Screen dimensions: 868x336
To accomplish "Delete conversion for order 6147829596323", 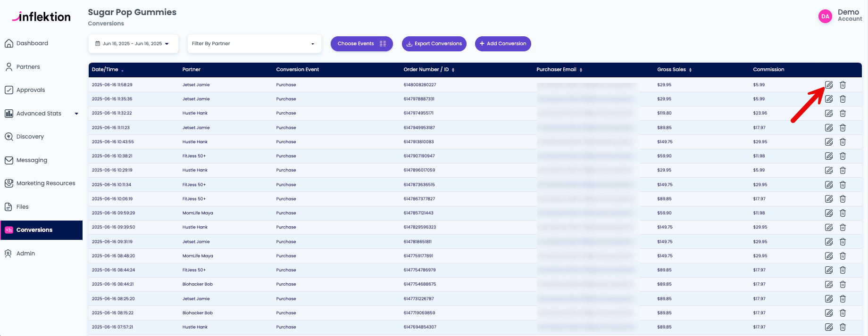I will pyautogui.click(x=843, y=227).
